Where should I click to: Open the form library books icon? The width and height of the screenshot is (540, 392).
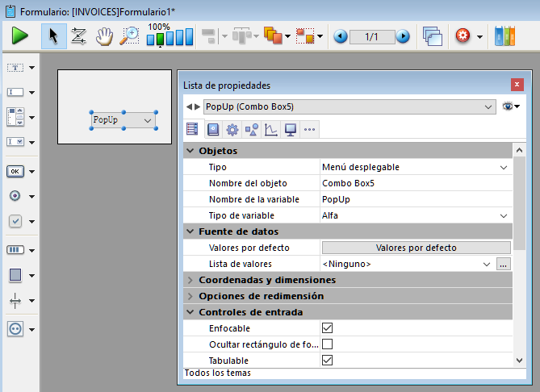[x=504, y=36]
